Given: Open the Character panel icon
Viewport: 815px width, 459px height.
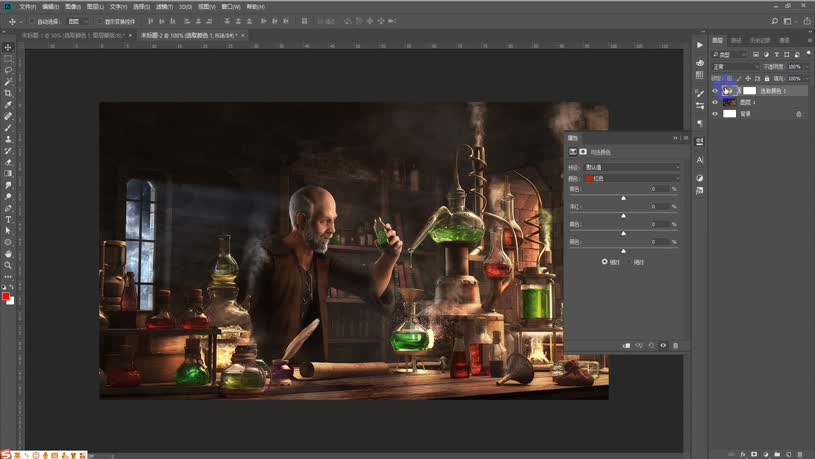Looking at the screenshot, I should [700, 160].
